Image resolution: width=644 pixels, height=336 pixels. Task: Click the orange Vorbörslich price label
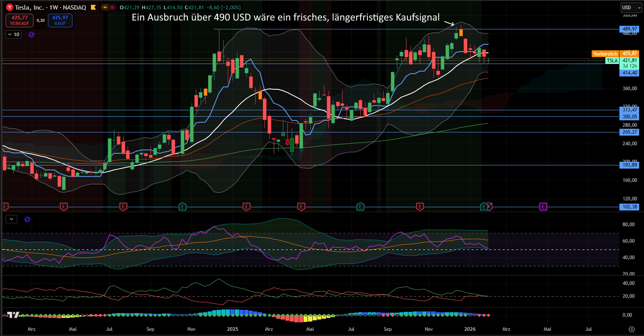(x=605, y=54)
